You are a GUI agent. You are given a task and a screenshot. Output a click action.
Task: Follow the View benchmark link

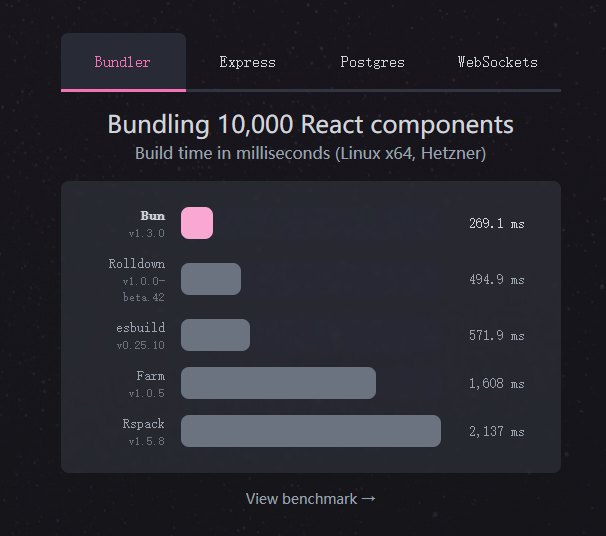[x=311, y=499]
